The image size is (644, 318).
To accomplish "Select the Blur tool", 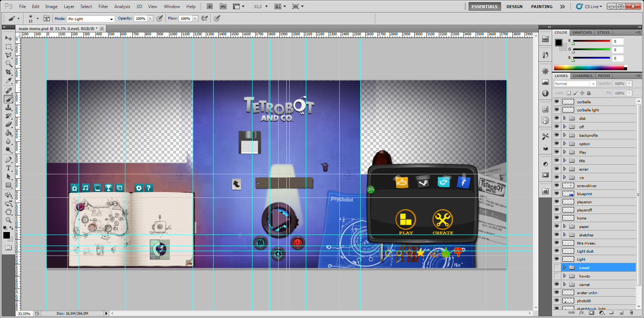I will click(8, 141).
